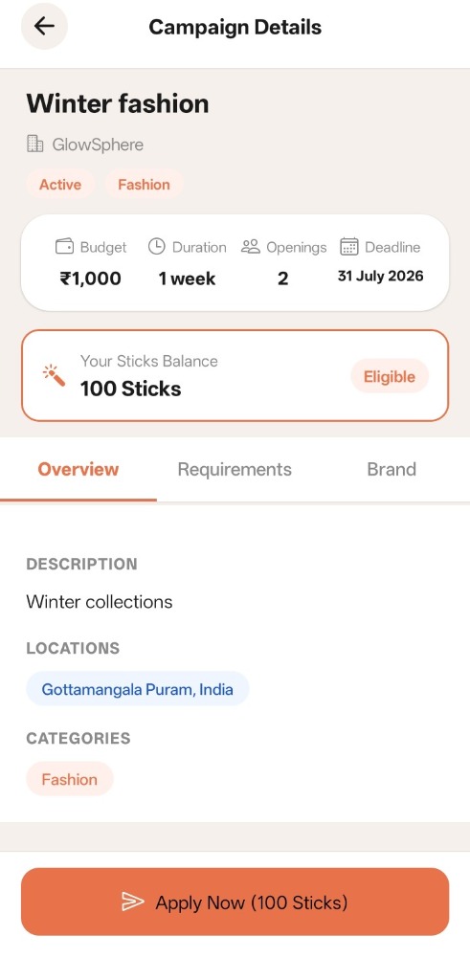The image size is (470, 980).
Task: Click the 31 July 2026 deadline value
Action: 381,276
